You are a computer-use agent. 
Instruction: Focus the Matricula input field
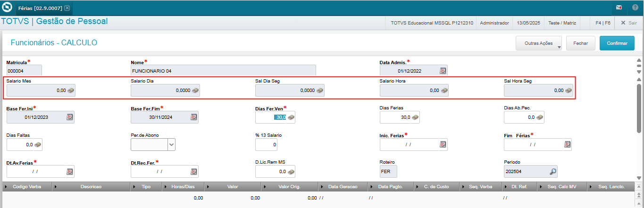click(x=24, y=70)
